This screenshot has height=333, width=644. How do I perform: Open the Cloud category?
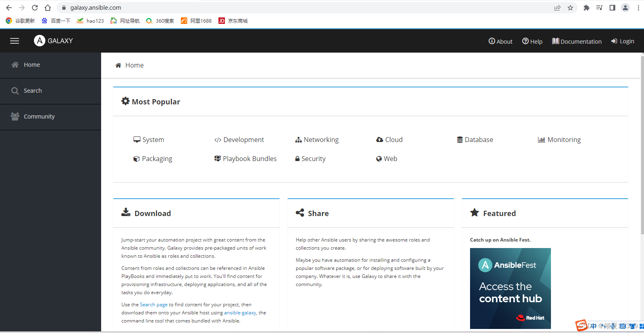coord(390,140)
